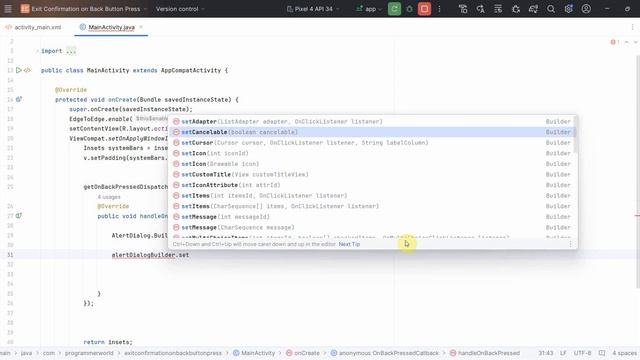Click the Sync Project with Gradle icon

click(x=533, y=9)
